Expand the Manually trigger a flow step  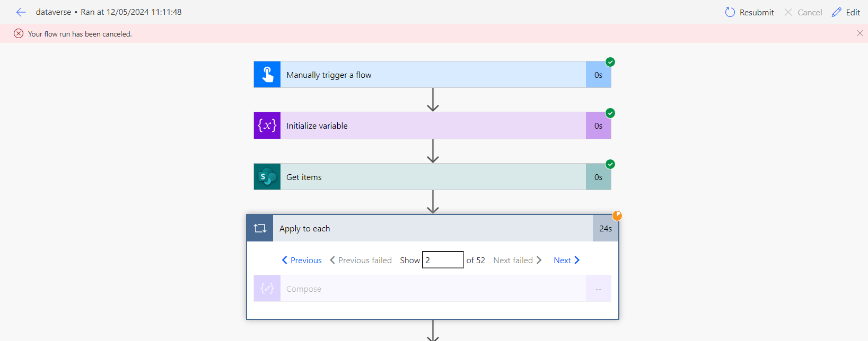tap(433, 75)
